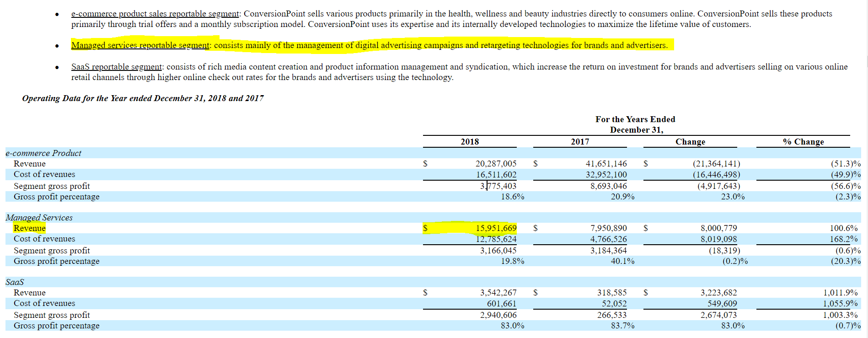The width and height of the screenshot is (868, 338).
Task: Click the % Change column header
Action: coord(803,142)
